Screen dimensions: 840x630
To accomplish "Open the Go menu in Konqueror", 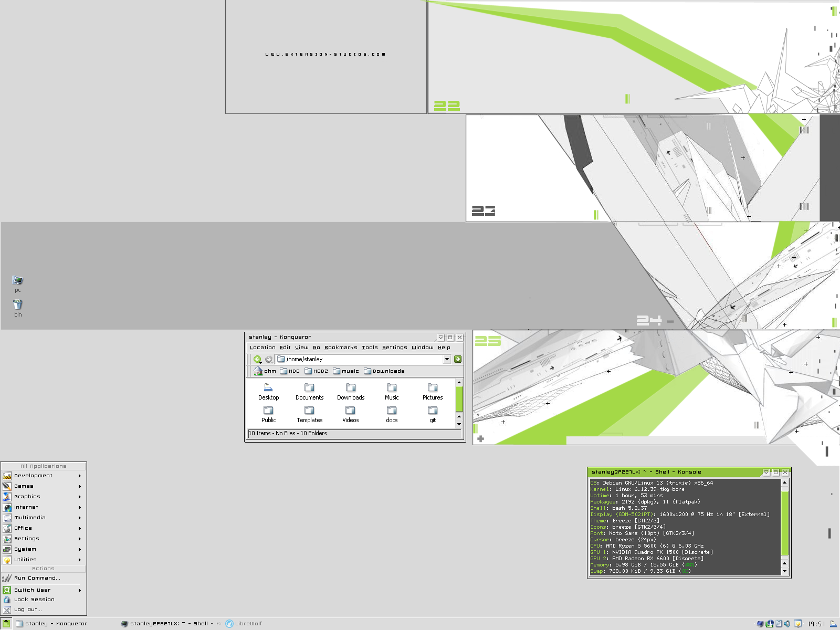I will click(317, 348).
